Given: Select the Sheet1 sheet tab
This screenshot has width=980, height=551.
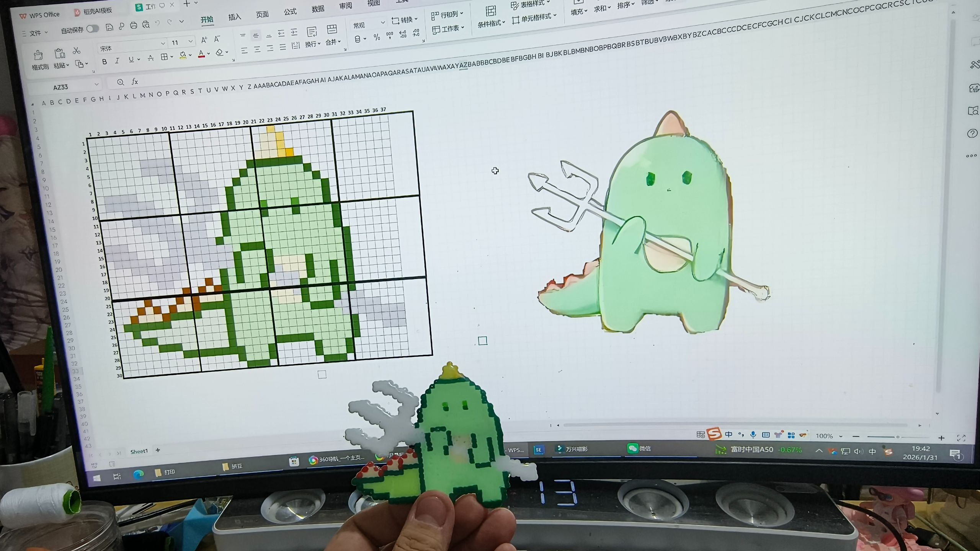Looking at the screenshot, I should (x=139, y=452).
